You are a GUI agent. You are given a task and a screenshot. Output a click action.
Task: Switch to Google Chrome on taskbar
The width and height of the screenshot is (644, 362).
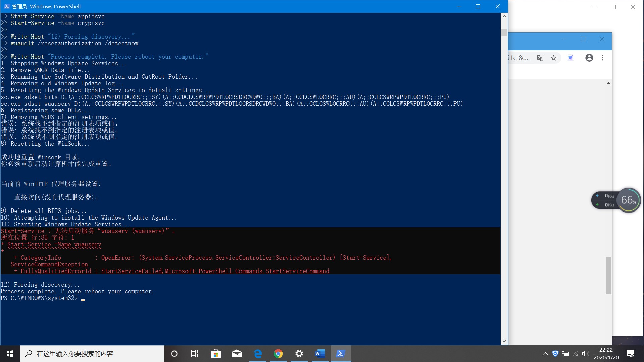point(278,354)
